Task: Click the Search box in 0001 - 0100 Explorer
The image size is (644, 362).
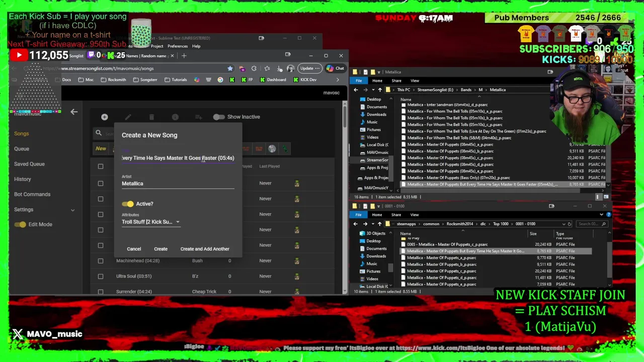Action: pyautogui.click(x=592, y=224)
